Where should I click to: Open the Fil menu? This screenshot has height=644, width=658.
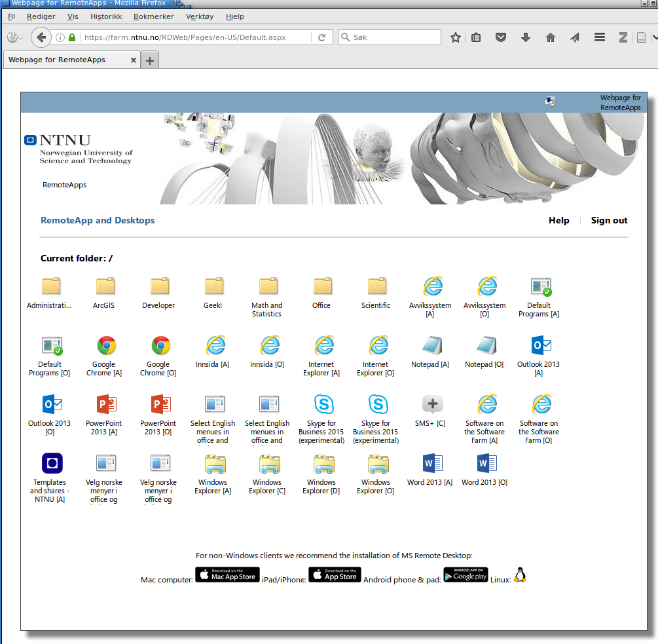(11, 16)
